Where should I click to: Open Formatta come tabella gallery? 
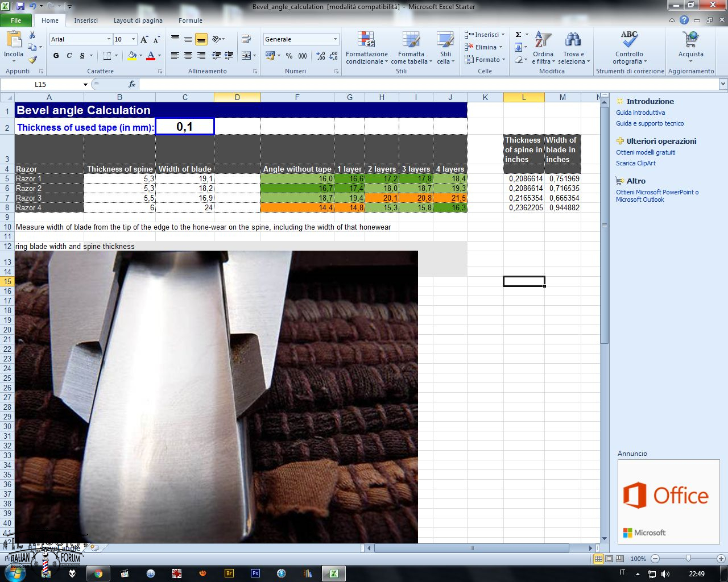(411, 48)
